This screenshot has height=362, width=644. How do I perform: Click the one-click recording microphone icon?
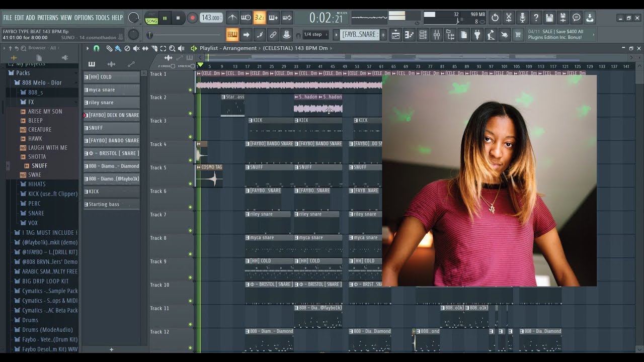click(x=522, y=18)
